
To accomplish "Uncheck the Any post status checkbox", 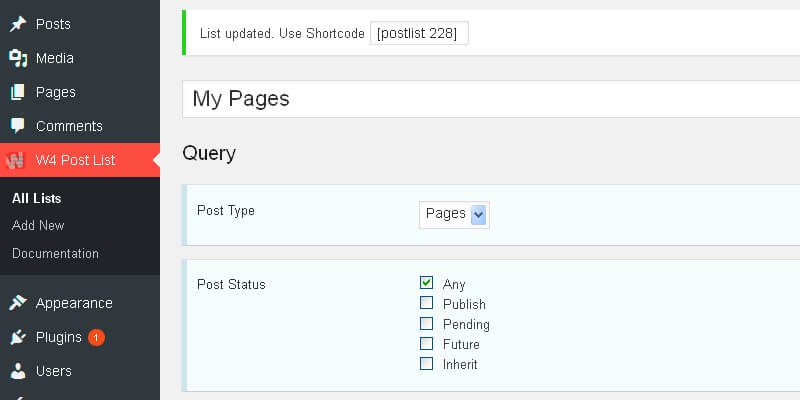I will point(427,283).
